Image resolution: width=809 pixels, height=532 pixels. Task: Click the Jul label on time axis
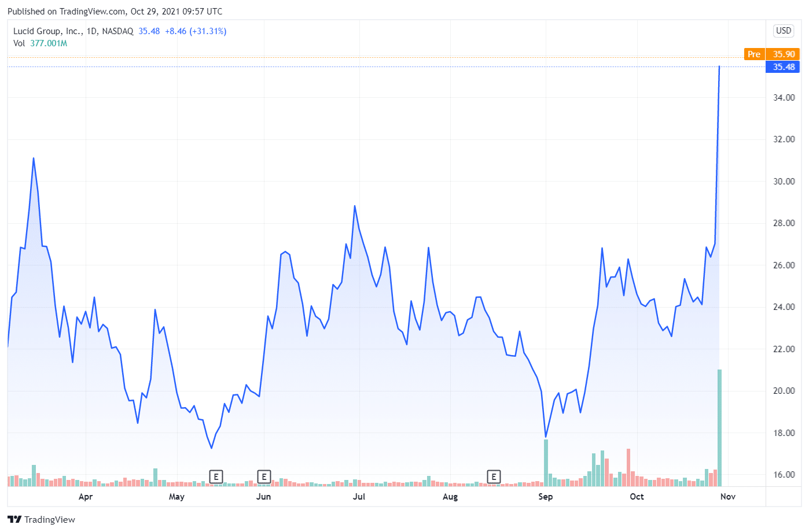pyautogui.click(x=359, y=497)
